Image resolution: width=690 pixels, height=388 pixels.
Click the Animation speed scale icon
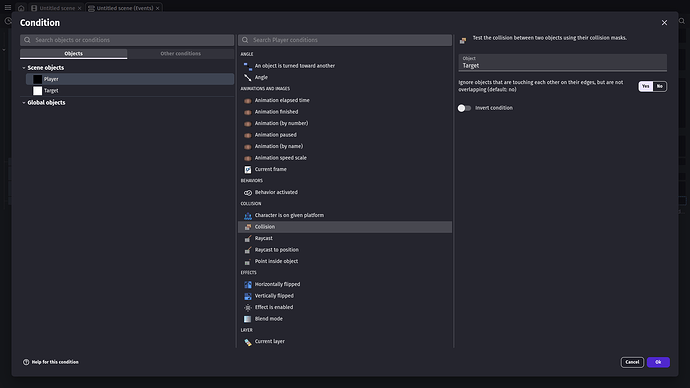click(248, 158)
